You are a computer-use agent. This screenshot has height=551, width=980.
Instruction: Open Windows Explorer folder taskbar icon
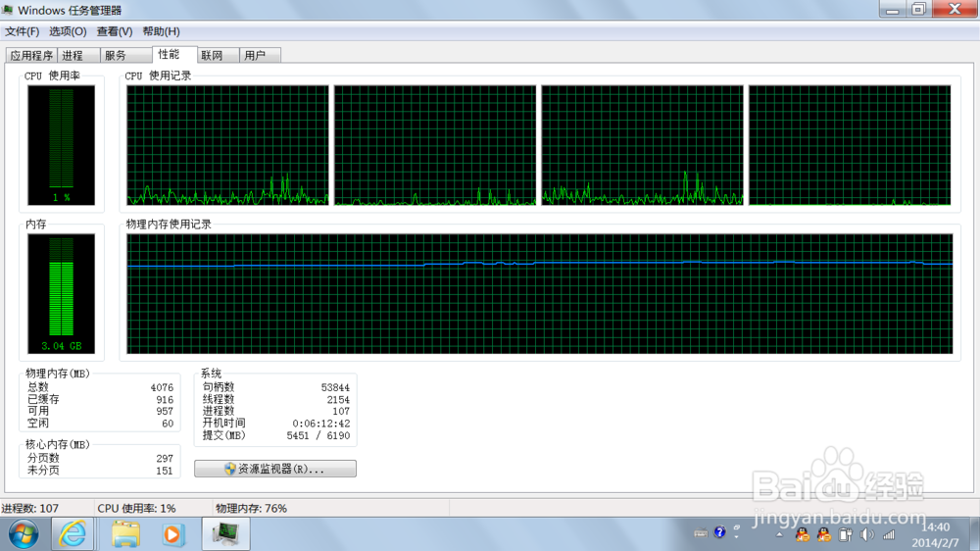[125, 534]
